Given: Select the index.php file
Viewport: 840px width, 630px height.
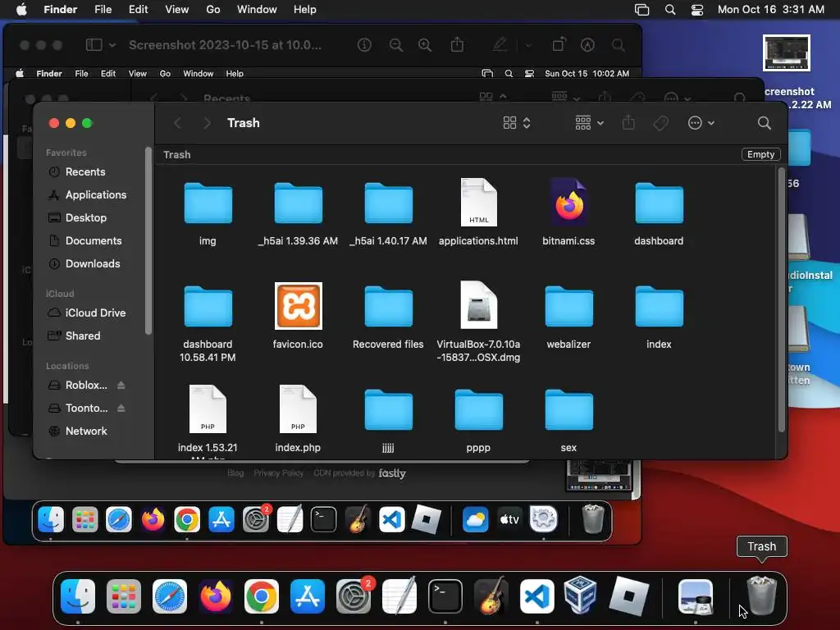Looking at the screenshot, I should [x=299, y=409].
